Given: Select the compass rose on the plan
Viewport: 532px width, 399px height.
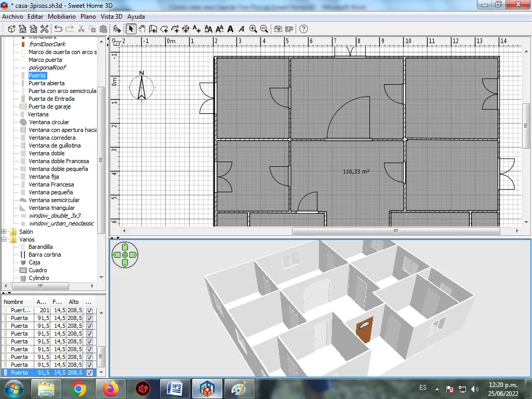Looking at the screenshot, I should coord(142,86).
